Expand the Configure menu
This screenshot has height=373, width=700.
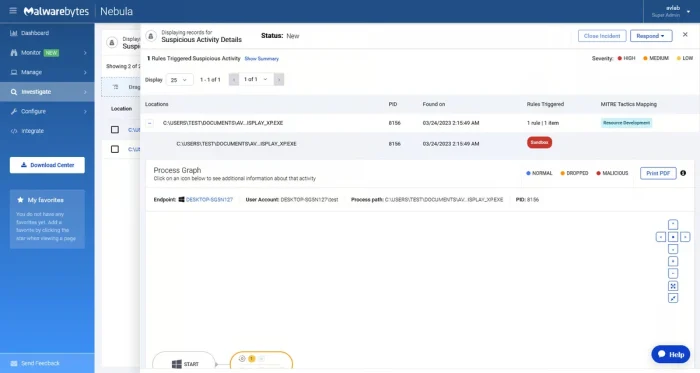47,112
